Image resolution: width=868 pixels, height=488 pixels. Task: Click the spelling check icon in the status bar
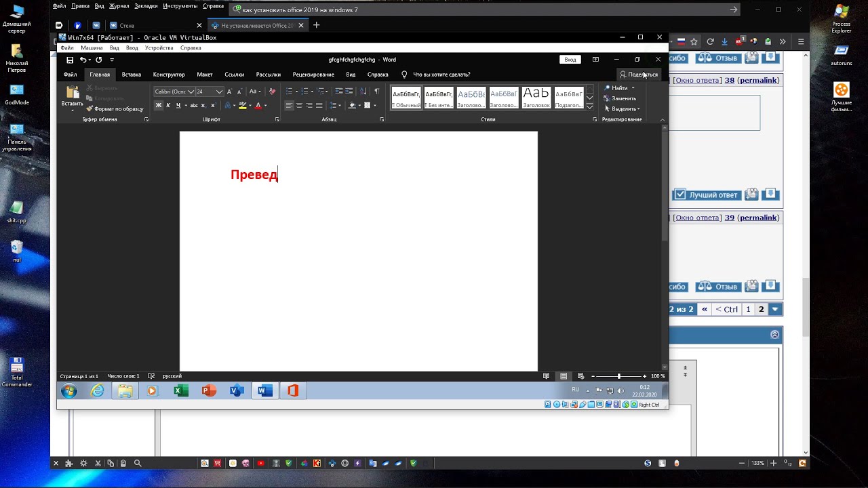point(151,376)
